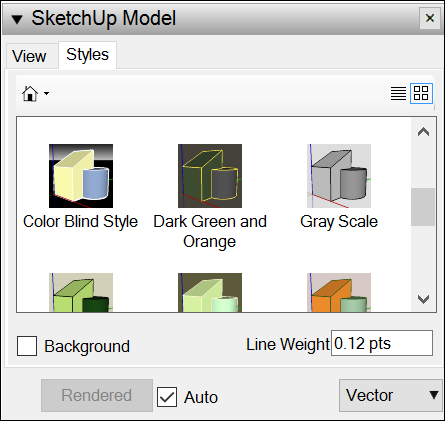Select the Styles tab
Screen dimensions: 445x421
[87, 55]
